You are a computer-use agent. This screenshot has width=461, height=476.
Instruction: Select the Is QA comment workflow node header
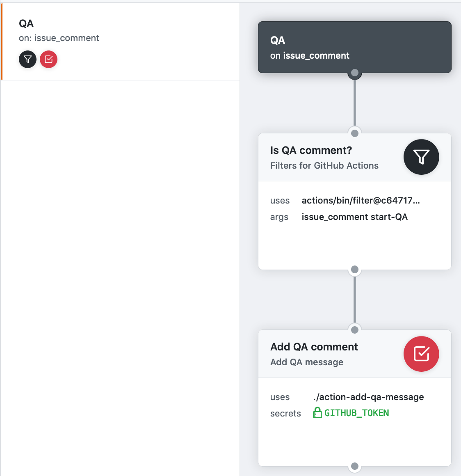pos(311,150)
